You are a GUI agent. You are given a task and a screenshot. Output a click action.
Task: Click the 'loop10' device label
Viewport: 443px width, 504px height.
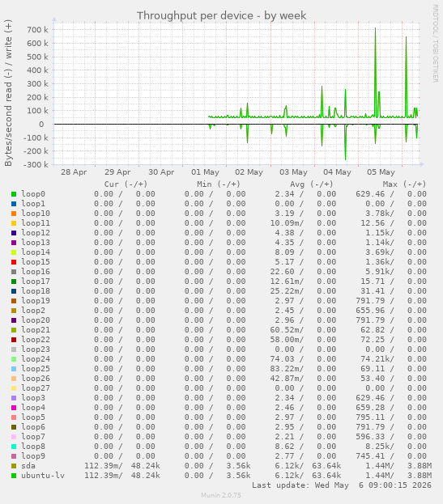point(36,214)
